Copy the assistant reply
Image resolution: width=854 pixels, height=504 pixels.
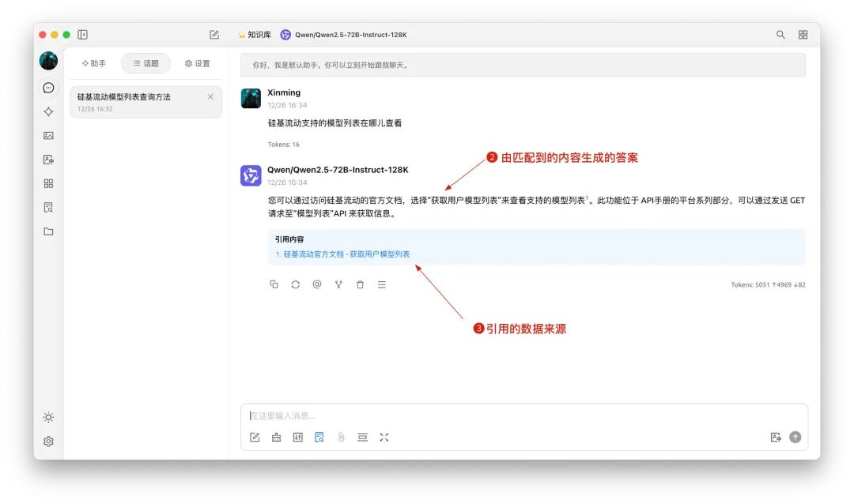coord(274,284)
